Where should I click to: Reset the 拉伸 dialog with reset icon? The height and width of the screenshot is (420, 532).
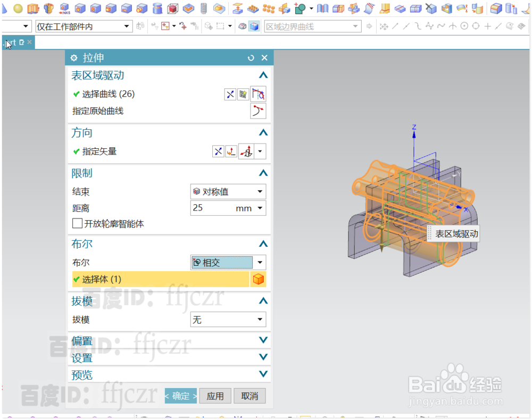(251, 58)
